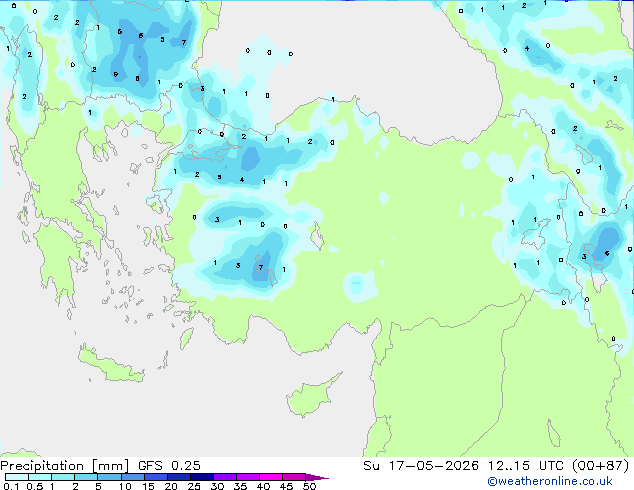The width and height of the screenshot is (634, 490).
Task: Click the 'Su 17-05-2026' date text
Action: tap(421, 466)
